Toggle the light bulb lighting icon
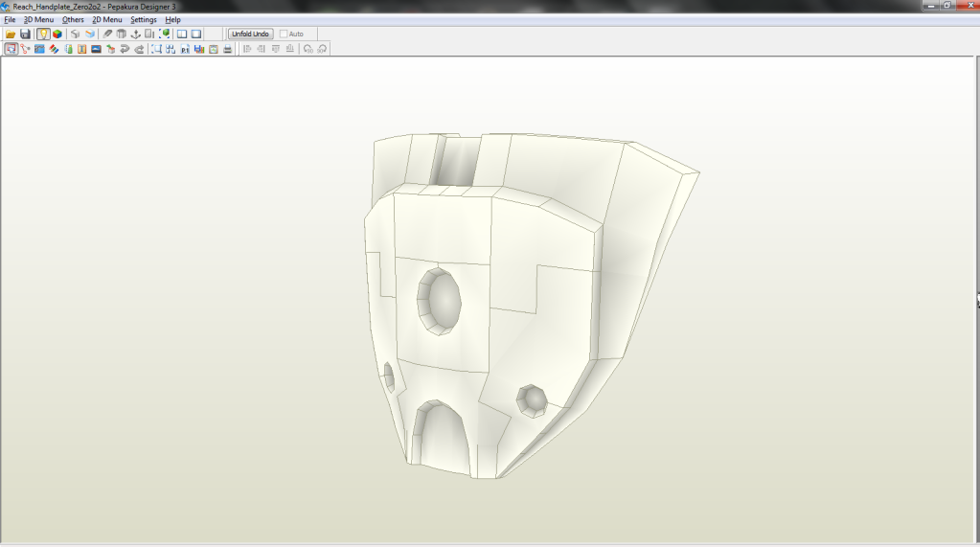 [x=43, y=34]
